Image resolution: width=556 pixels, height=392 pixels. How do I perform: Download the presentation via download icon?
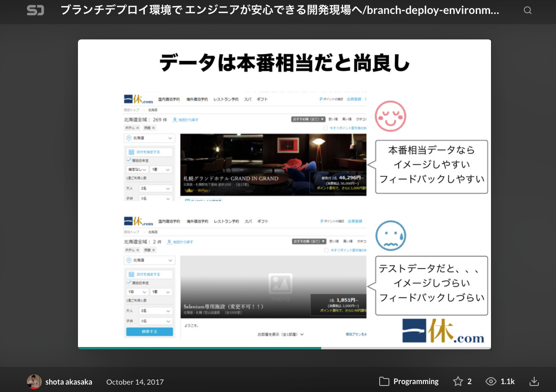click(534, 381)
